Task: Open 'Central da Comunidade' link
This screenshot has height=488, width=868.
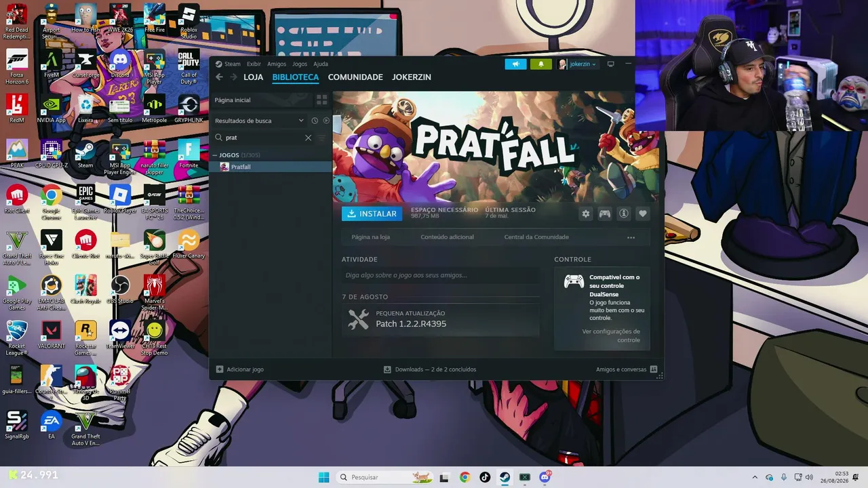Action: tap(536, 237)
